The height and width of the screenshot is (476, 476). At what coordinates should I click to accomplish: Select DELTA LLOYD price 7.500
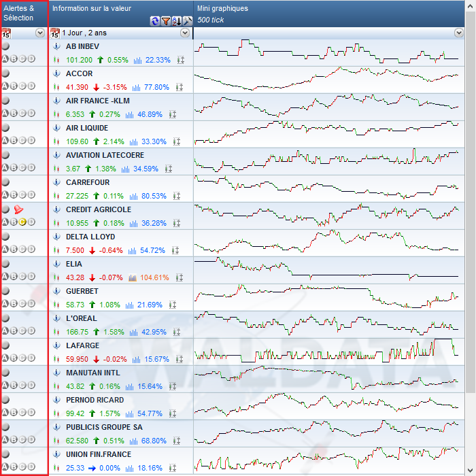pyautogui.click(x=75, y=250)
